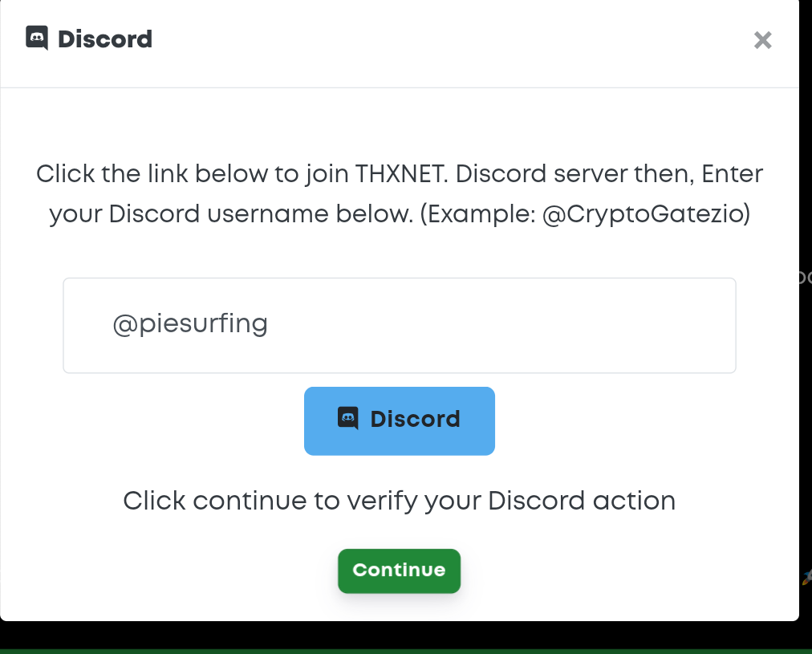Click the Discord logo in the modal header
Viewport: 812px width, 654px height.
click(37, 38)
